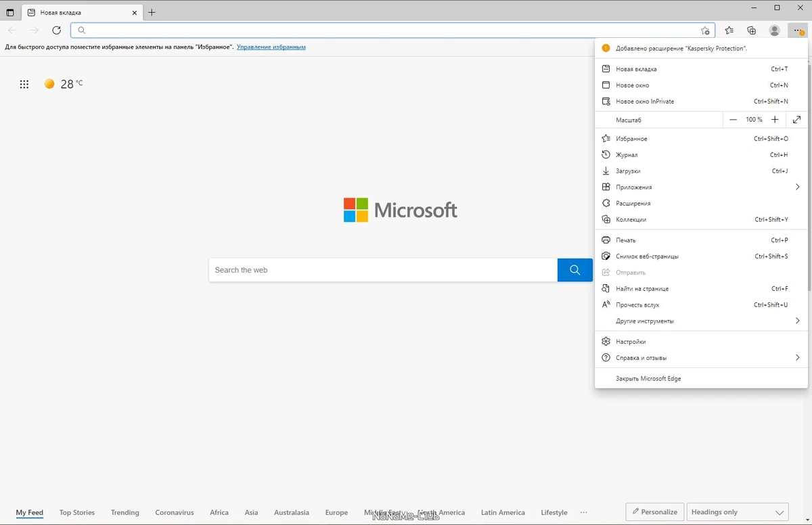Open the user profile avatar

pos(775,30)
